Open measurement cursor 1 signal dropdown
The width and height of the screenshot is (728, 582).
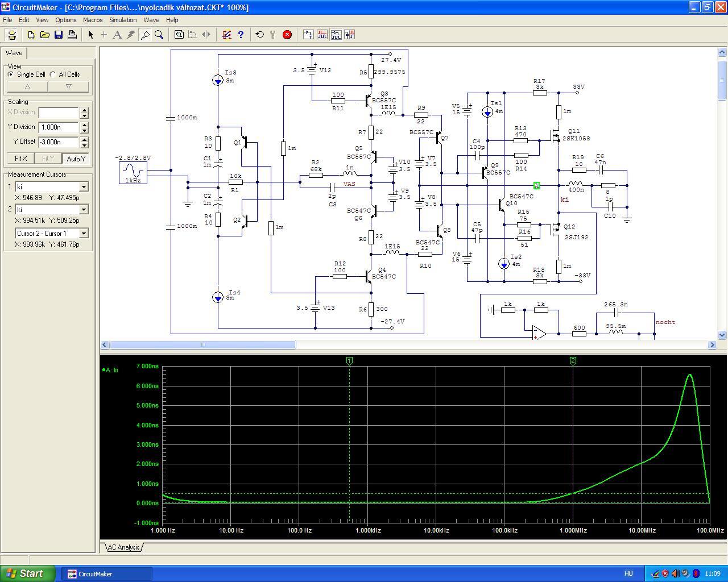point(84,187)
